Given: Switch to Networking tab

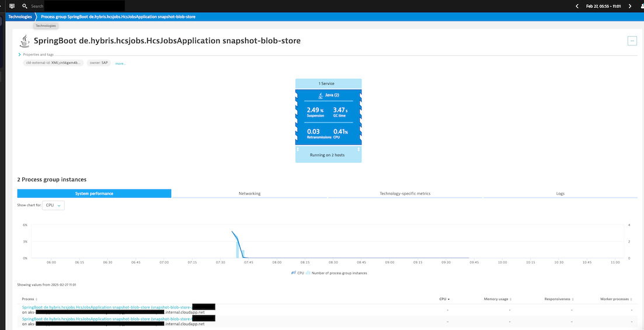Looking at the screenshot, I should tap(249, 194).
